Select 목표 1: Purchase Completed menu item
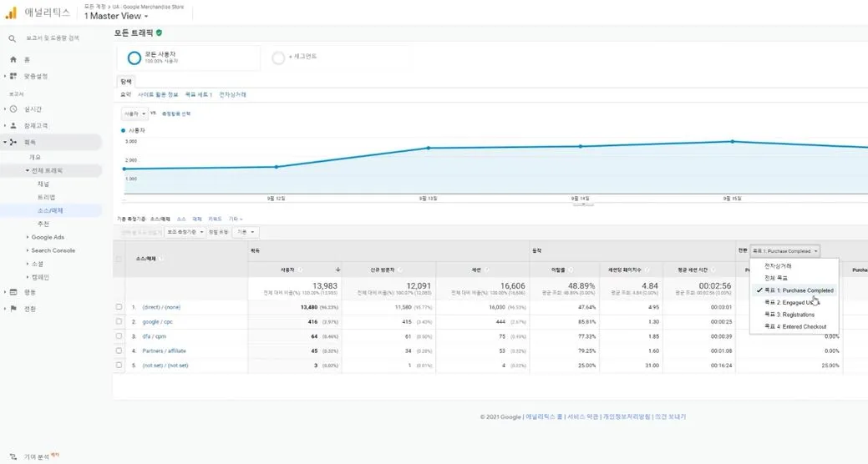 [794, 290]
